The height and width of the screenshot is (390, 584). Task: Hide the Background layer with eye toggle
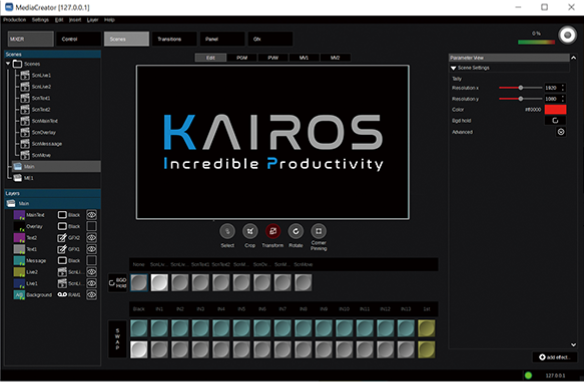tap(92, 295)
